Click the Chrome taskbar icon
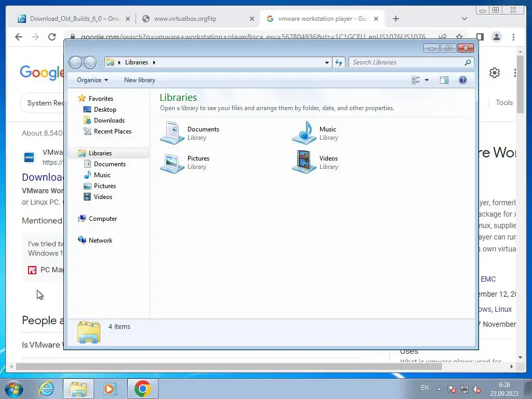Image resolution: width=532 pixels, height=399 pixels. 142,389
